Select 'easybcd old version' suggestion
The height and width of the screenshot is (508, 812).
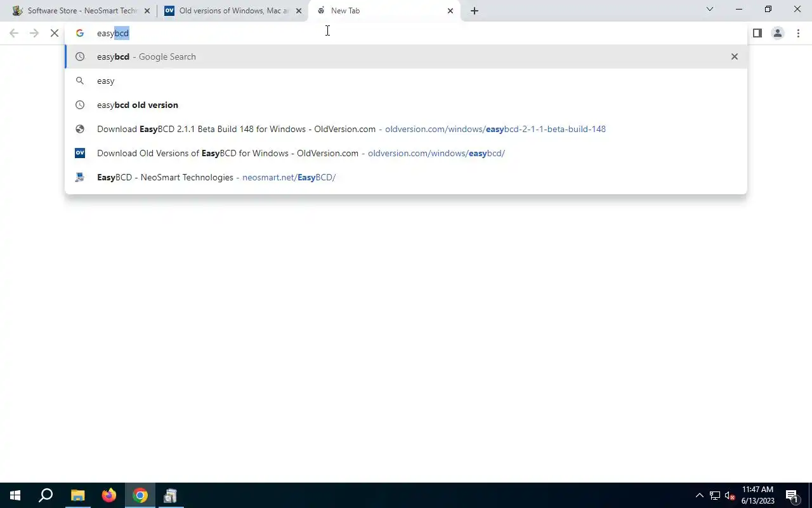(x=406, y=105)
